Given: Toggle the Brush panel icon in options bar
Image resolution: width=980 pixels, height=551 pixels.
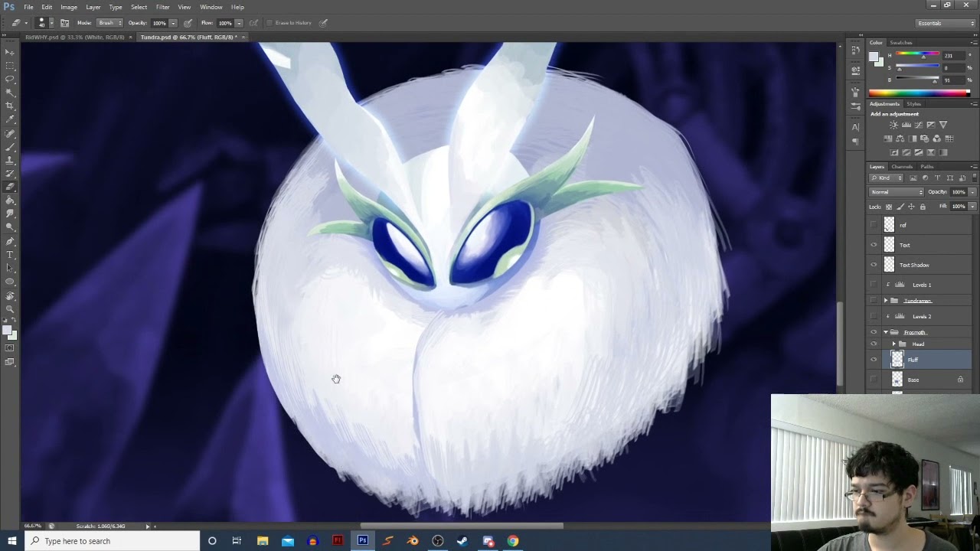Looking at the screenshot, I should coord(65,23).
